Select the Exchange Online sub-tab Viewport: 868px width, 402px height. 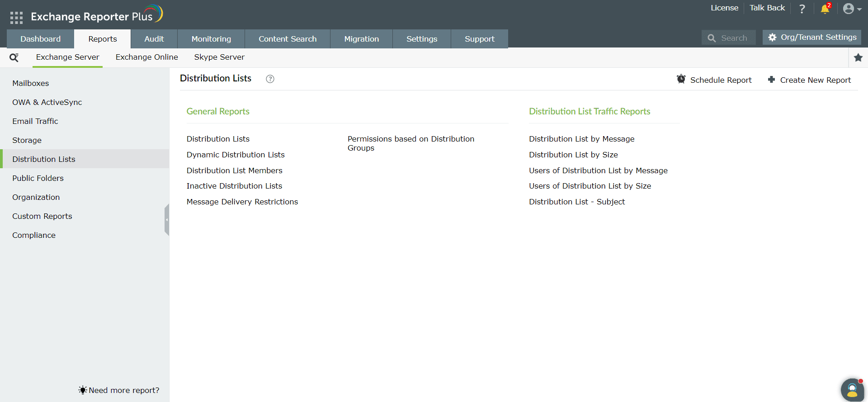pos(146,57)
